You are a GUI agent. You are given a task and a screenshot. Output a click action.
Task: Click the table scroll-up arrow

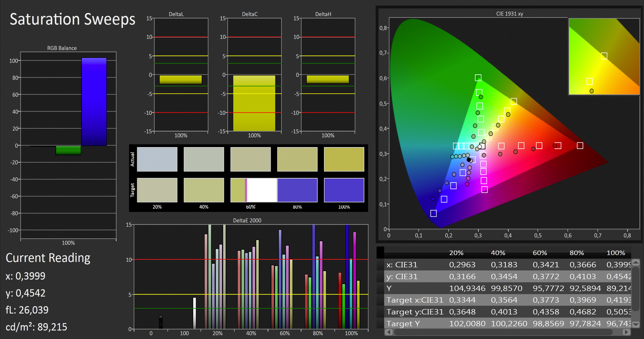tap(636, 262)
